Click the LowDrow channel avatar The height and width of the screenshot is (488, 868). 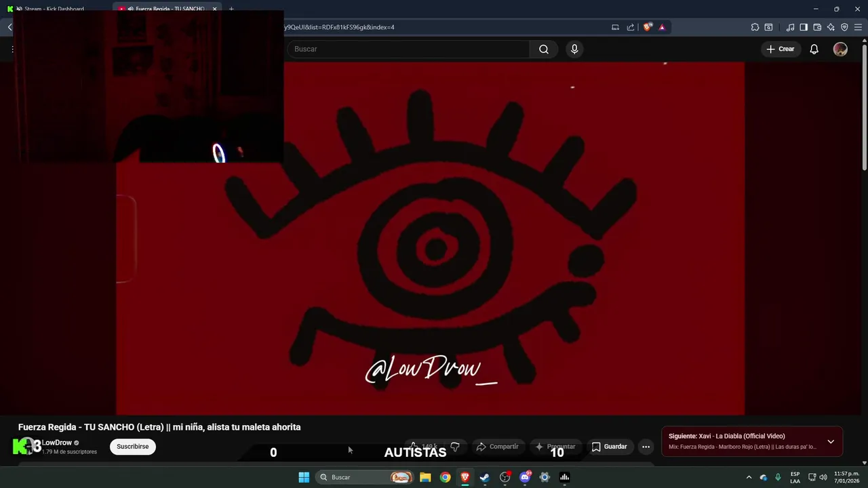click(27, 446)
